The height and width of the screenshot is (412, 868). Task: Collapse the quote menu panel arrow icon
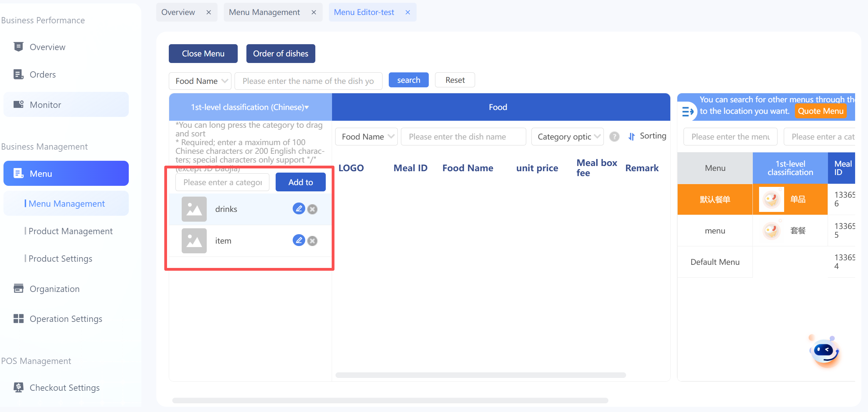tap(687, 111)
